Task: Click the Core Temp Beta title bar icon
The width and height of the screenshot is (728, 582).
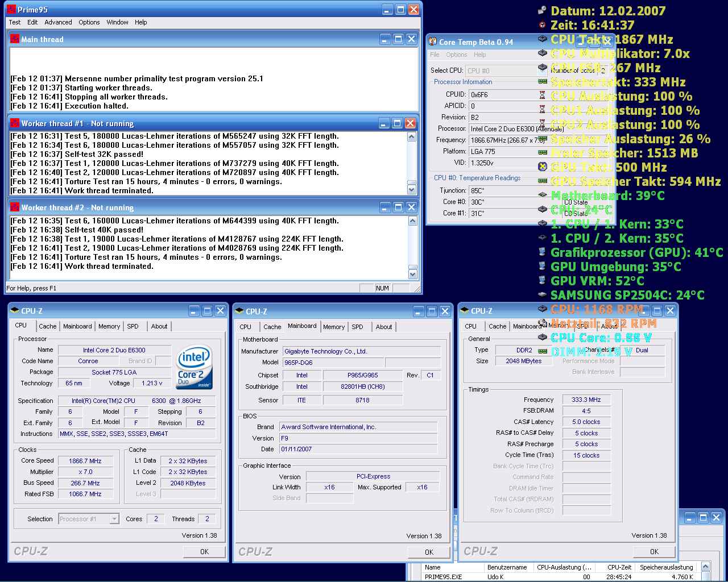Action: click(433, 42)
